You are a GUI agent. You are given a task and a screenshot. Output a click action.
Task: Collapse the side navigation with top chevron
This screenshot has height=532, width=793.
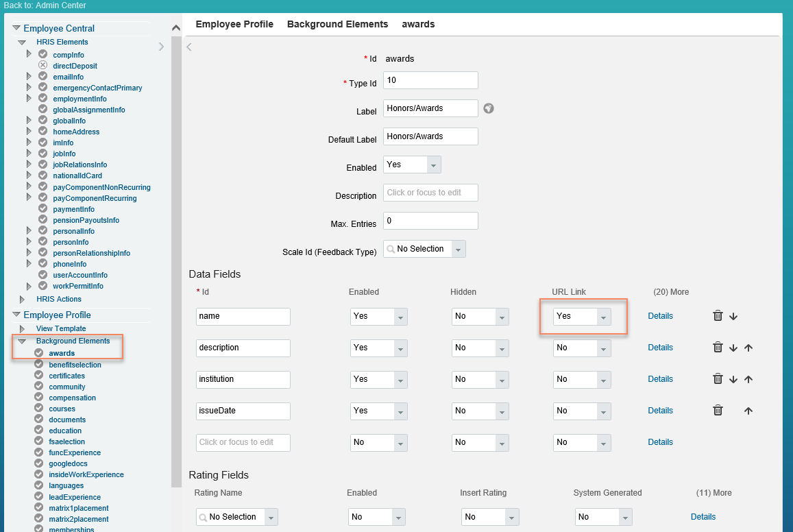pos(176,28)
